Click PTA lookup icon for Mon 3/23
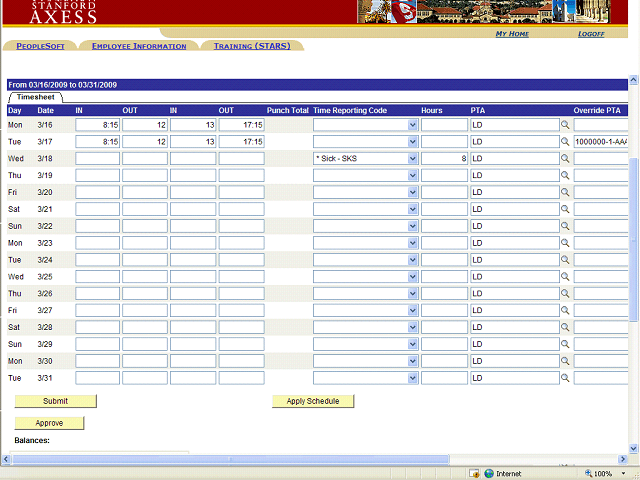This screenshot has width=640, height=480. pos(565,243)
